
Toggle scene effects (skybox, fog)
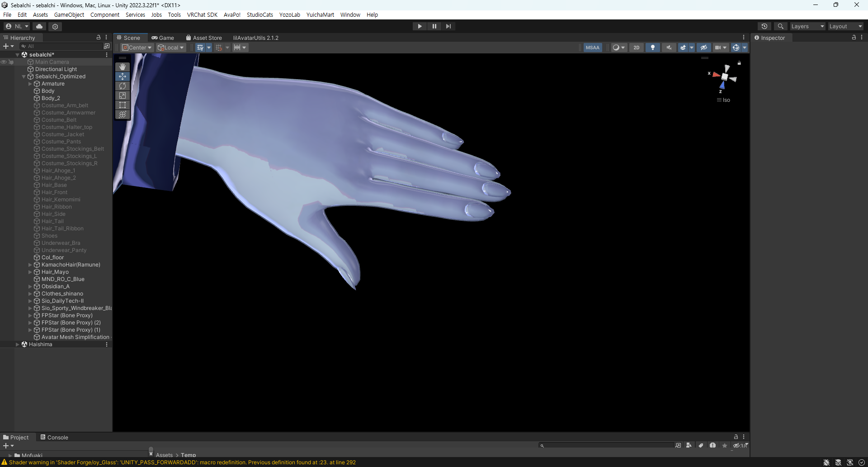683,48
